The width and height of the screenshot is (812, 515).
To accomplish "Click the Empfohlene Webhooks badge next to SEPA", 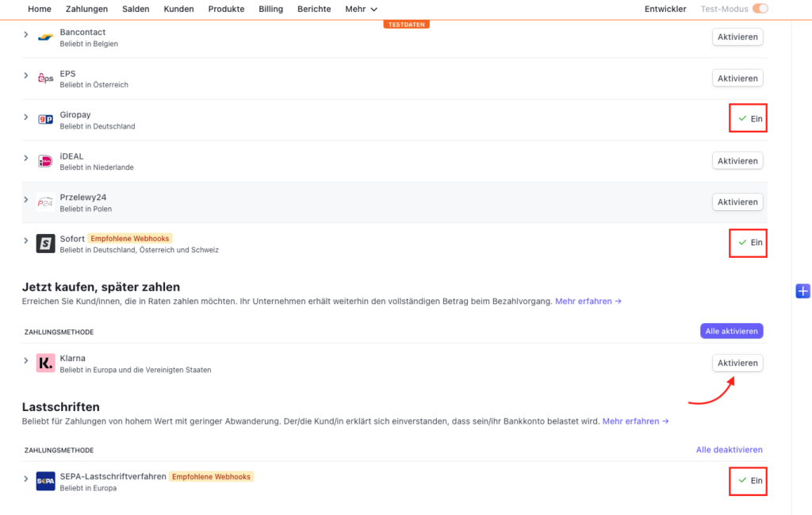I will [x=211, y=477].
